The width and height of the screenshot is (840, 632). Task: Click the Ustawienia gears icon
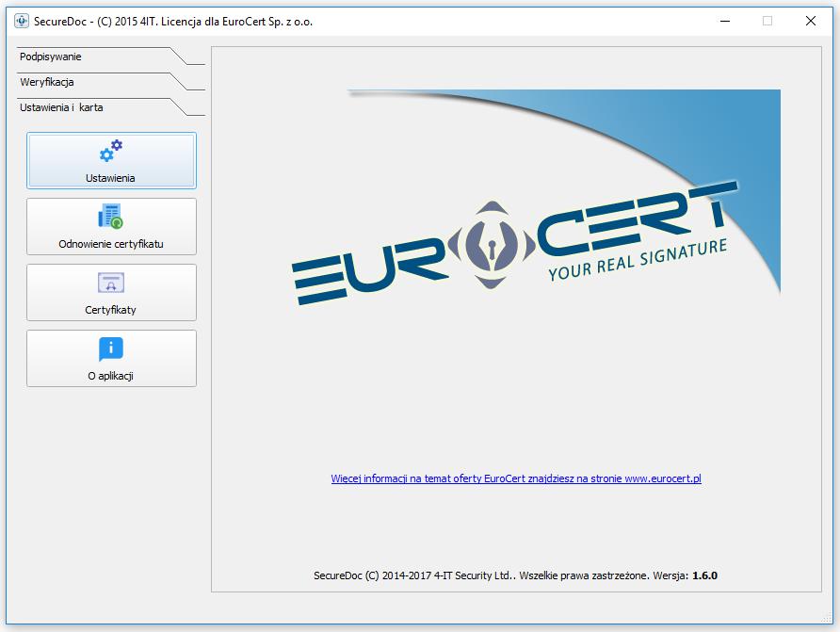111,151
